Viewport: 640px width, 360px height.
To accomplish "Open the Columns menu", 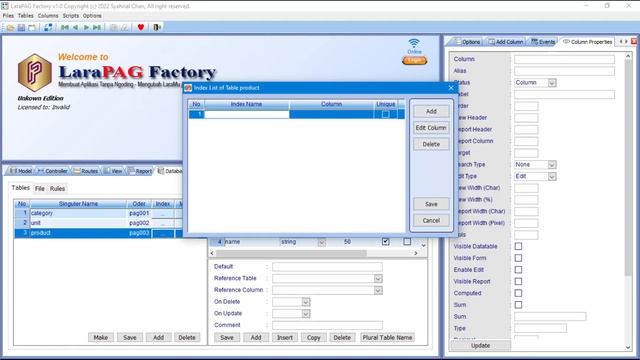I will (x=48, y=16).
